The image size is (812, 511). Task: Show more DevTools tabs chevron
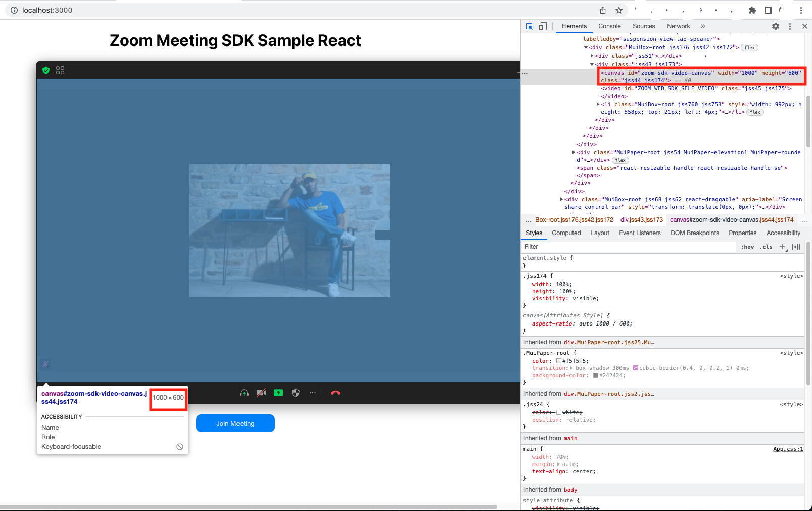703,26
